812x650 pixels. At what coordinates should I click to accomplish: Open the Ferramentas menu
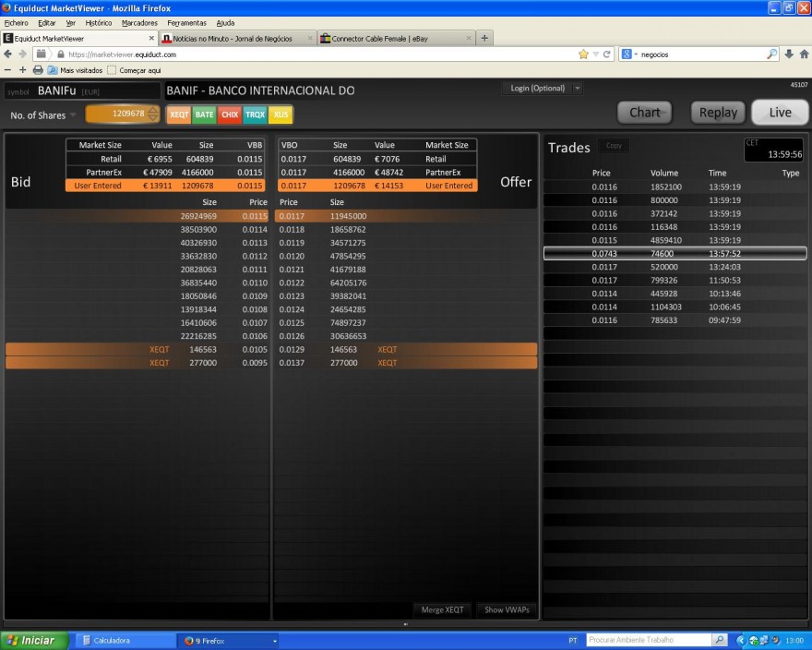coord(186,23)
